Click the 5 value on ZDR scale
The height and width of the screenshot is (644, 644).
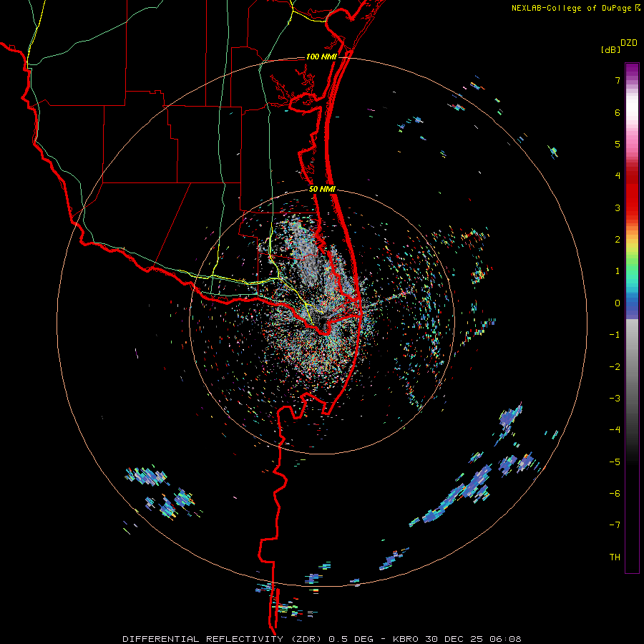(618, 144)
